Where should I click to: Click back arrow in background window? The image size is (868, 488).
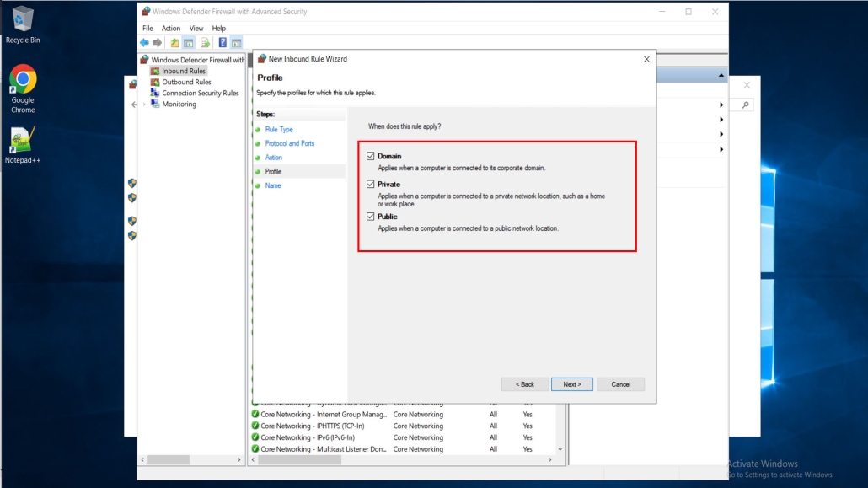(x=134, y=105)
